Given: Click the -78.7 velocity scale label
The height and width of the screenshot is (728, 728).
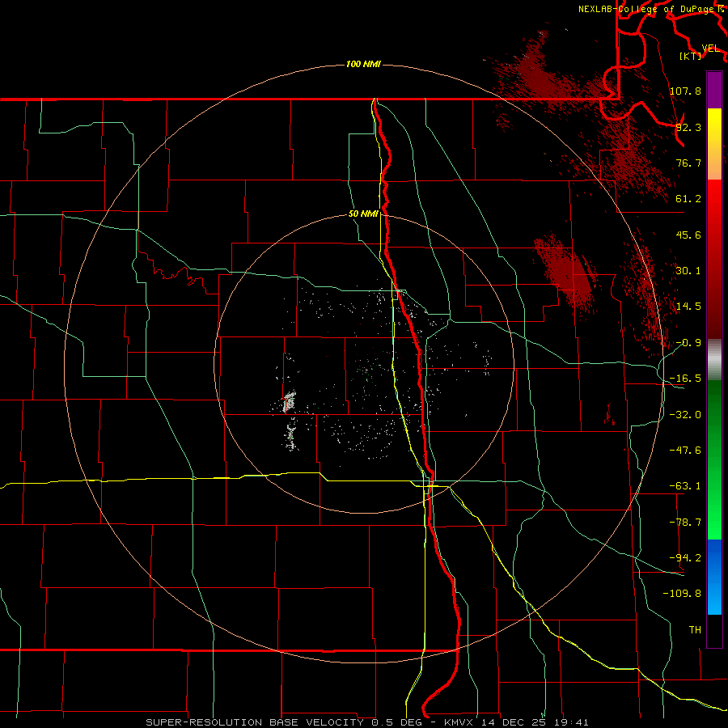Looking at the screenshot, I should coord(685,523).
